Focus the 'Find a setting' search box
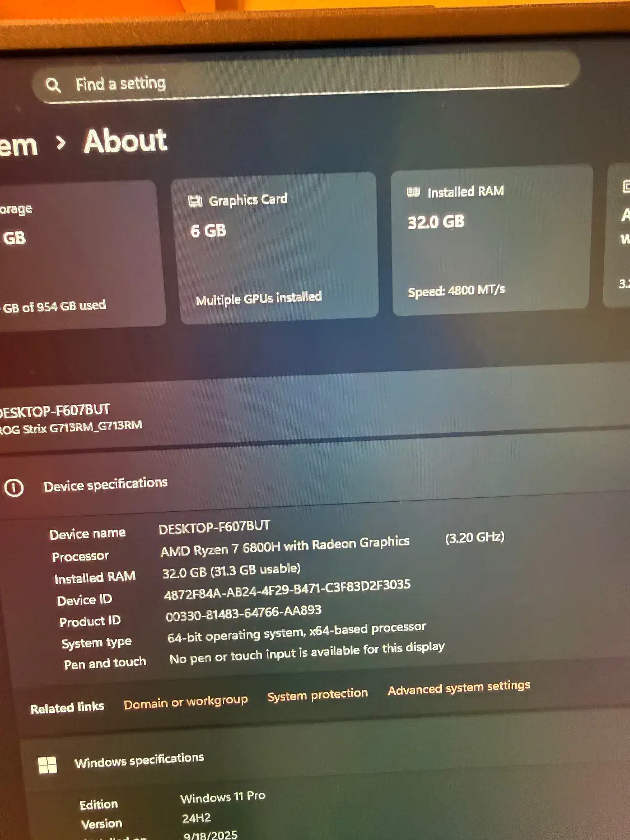This screenshot has width=630, height=840. tap(305, 77)
